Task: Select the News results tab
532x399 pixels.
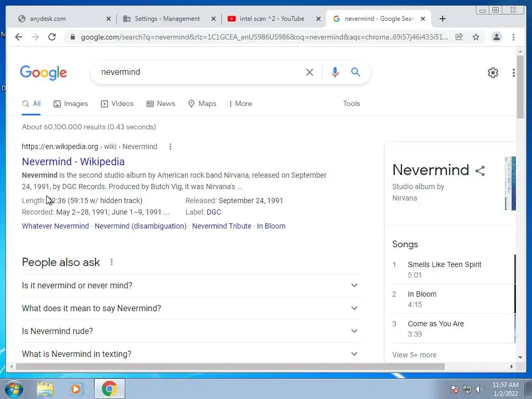Action: [161, 104]
